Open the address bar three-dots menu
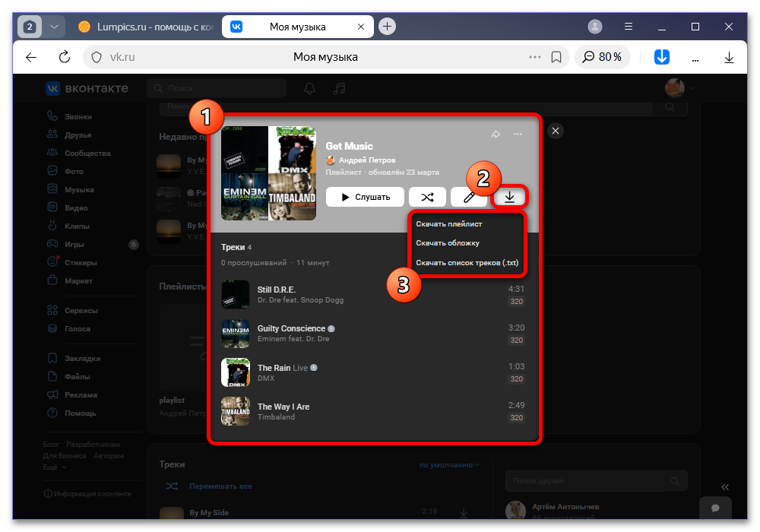The height and width of the screenshot is (532, 760). pos(534,57)
